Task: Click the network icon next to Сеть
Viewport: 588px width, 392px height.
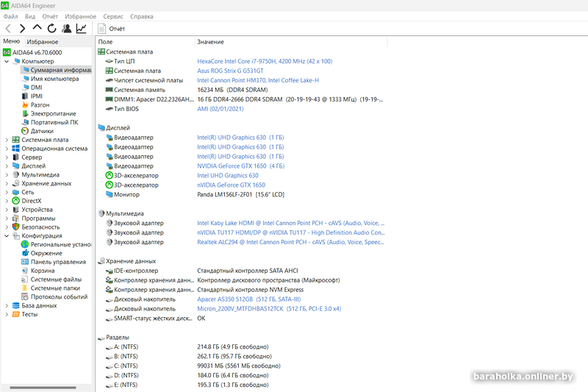Action: pos(15,192)
